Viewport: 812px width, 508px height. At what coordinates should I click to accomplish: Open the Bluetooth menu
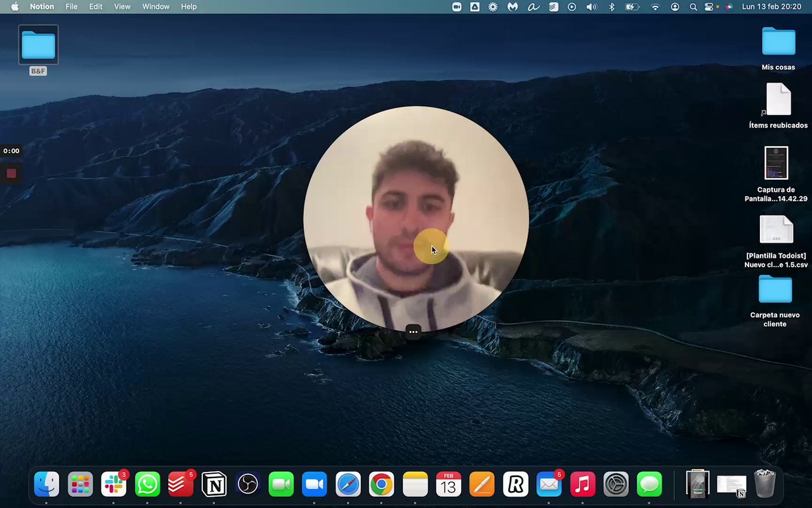click(x=612, y=6)
